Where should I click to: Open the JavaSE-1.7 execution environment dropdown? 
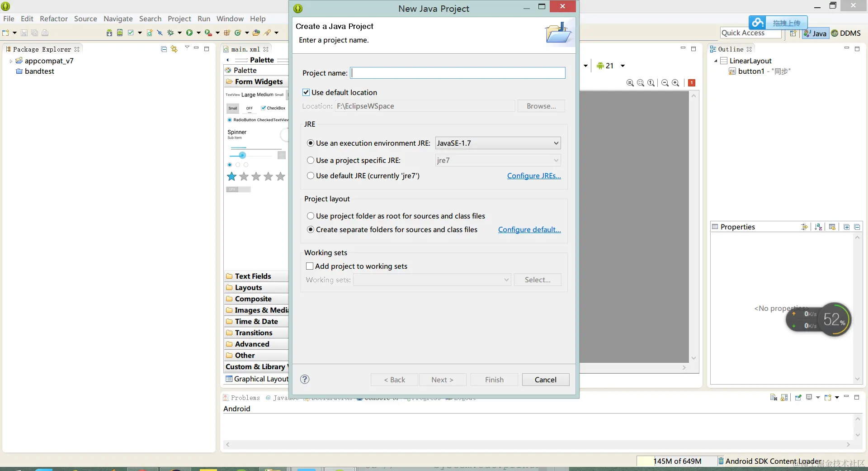coord(498,143)
